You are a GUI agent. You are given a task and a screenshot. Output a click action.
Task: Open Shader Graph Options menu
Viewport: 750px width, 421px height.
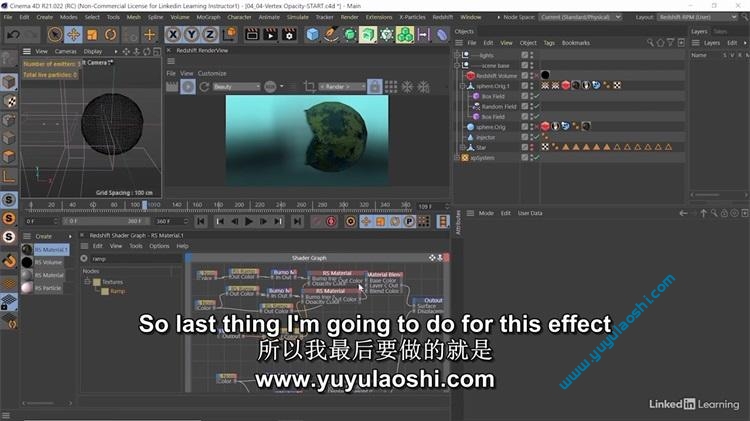pos(159,246)
